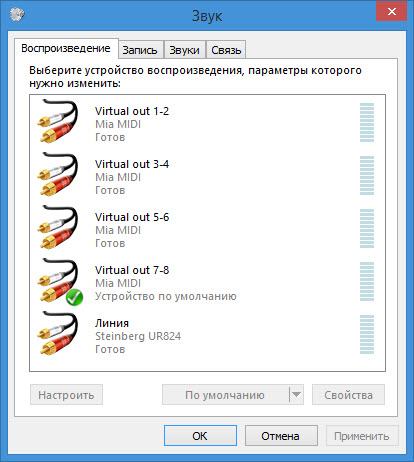Click the sound speaker icon in title bar
The height and width of the screenshot is (462, 414).
pyautogui.click(x=17, y=14)
